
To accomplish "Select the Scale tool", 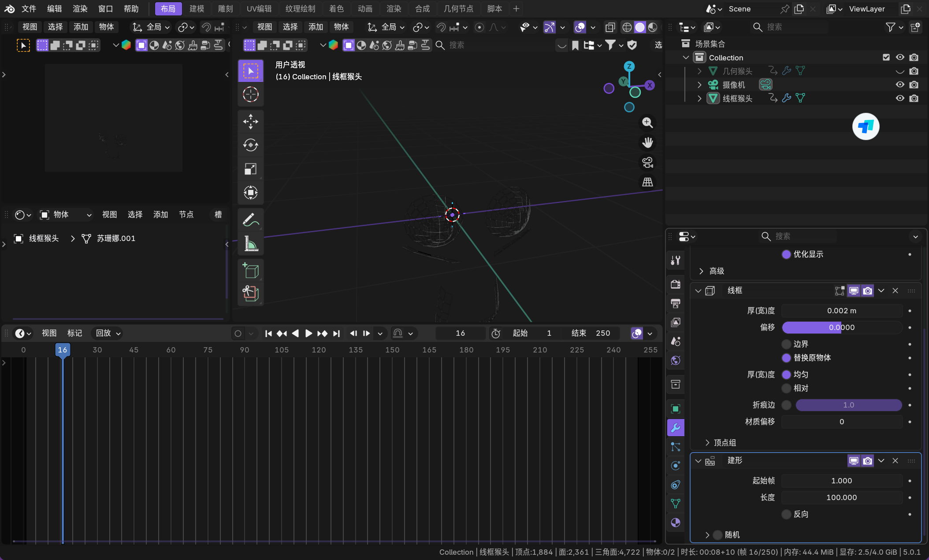I will point(250,169).
